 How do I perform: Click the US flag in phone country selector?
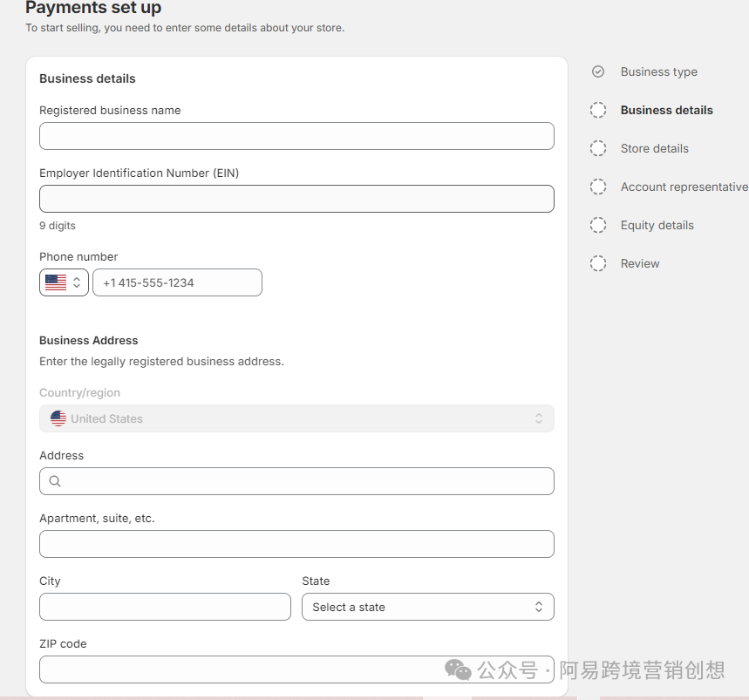coord(56,282)
